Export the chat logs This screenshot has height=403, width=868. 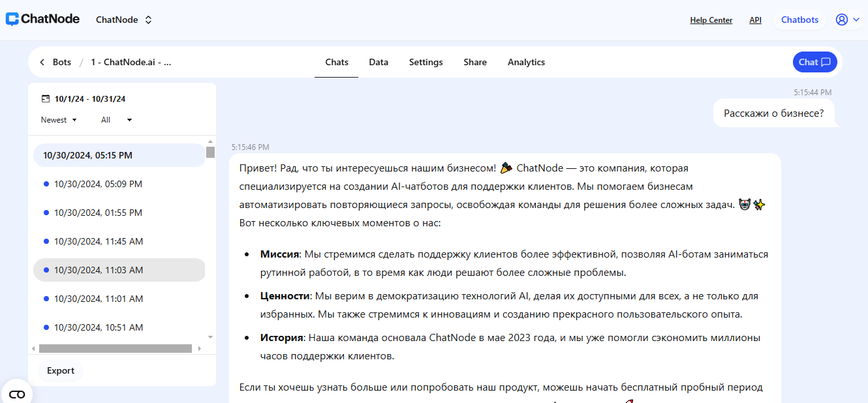tap(61, 370)
